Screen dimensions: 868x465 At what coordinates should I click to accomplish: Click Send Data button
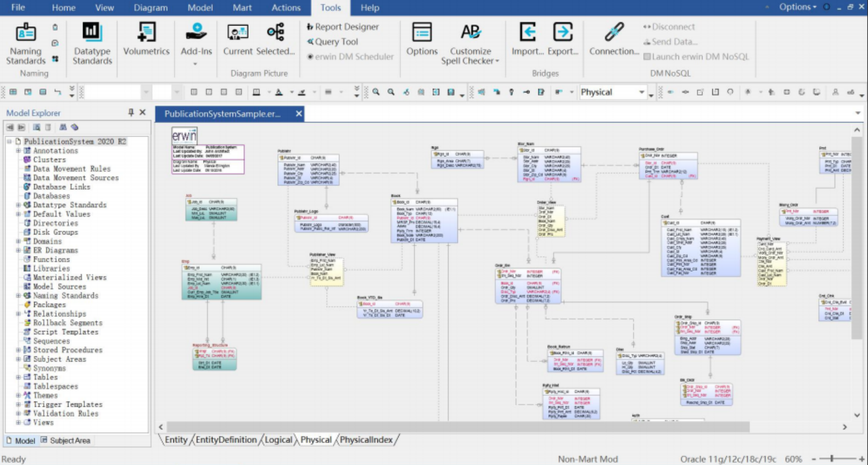(x=670, y=42)
